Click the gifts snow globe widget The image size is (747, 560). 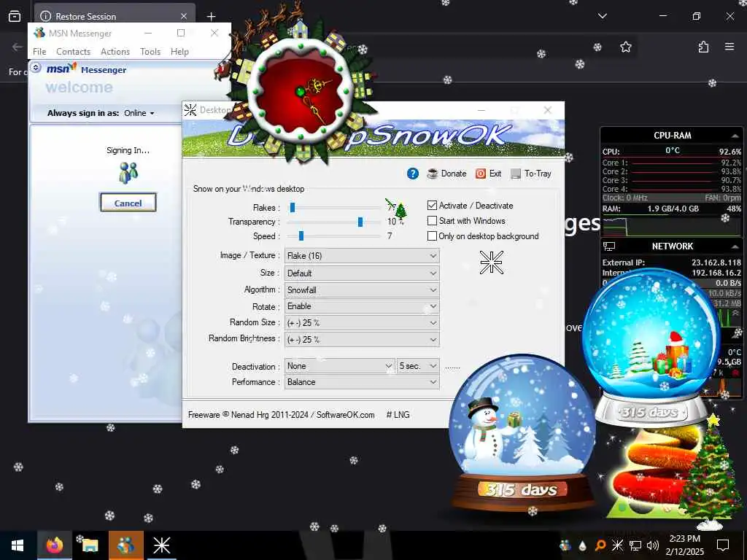651,348
